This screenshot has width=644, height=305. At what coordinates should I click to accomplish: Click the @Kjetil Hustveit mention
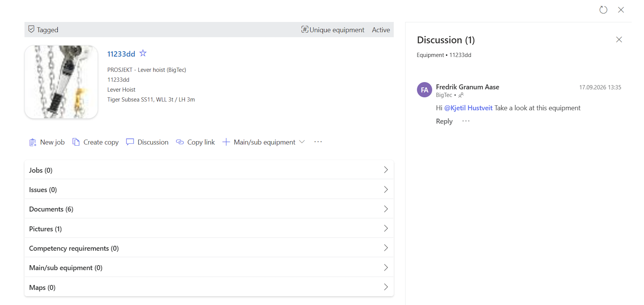(468, 108)
